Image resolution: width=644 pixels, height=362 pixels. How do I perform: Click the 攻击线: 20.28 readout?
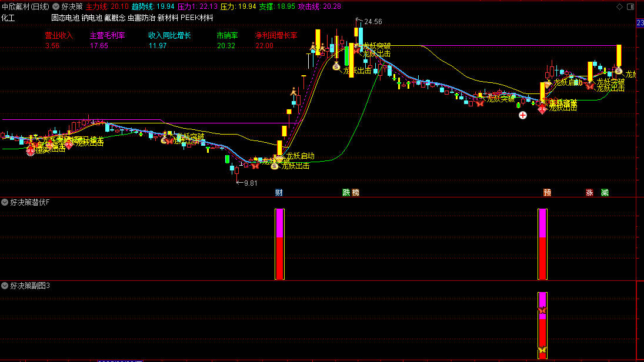click(319, 6)
